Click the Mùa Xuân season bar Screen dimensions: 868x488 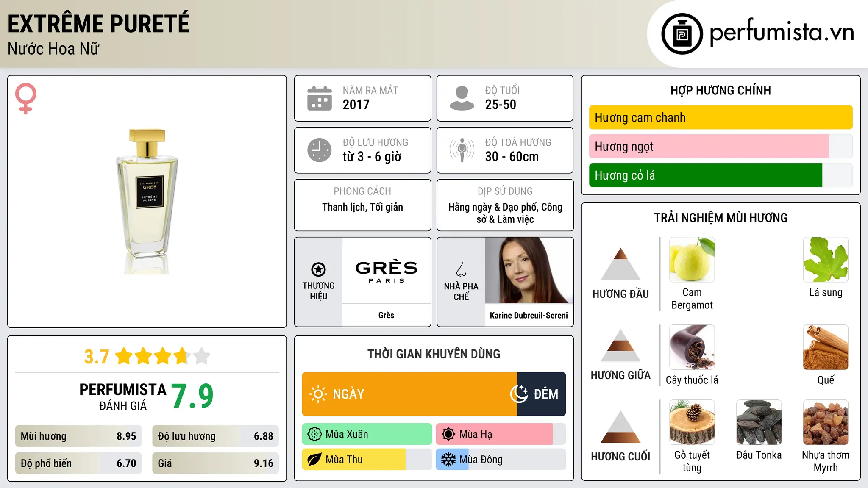tap(367, 434)
